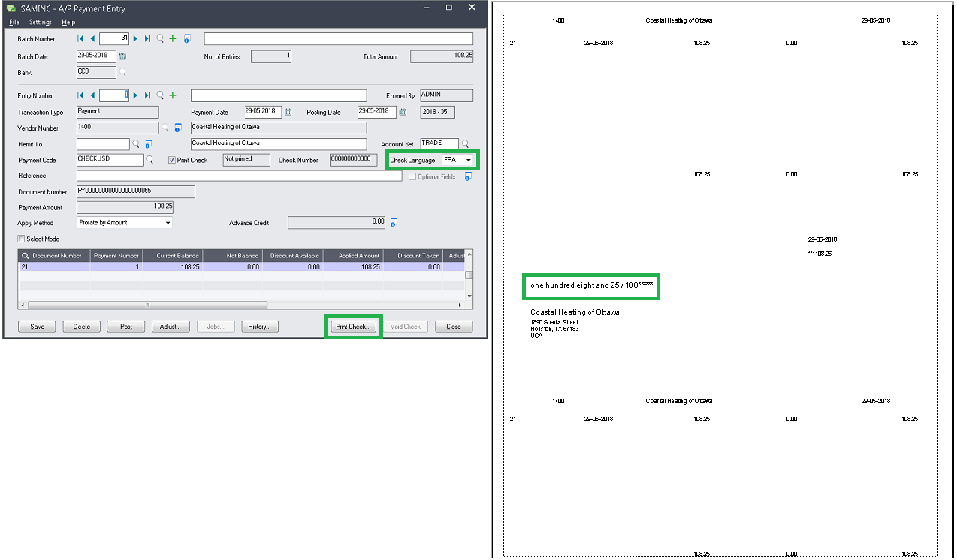957x560 pixels.
Task: Open Posting Date calendar picker
Action: (x=403, y=112)
